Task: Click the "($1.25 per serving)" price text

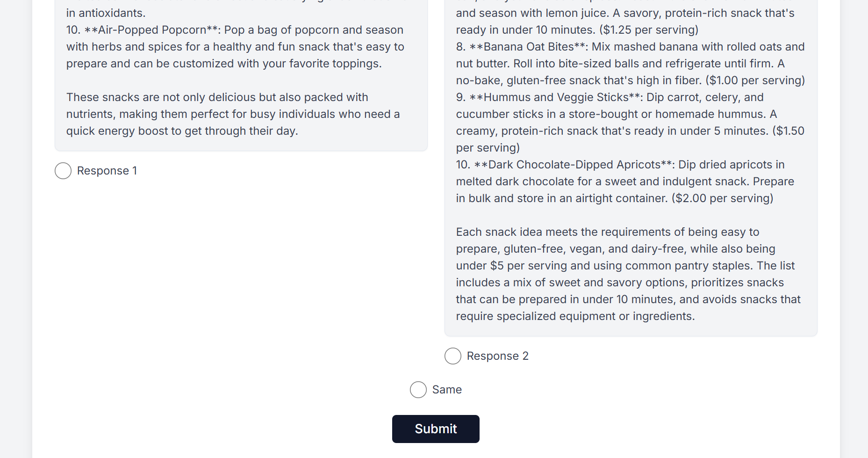Action: 649,30
